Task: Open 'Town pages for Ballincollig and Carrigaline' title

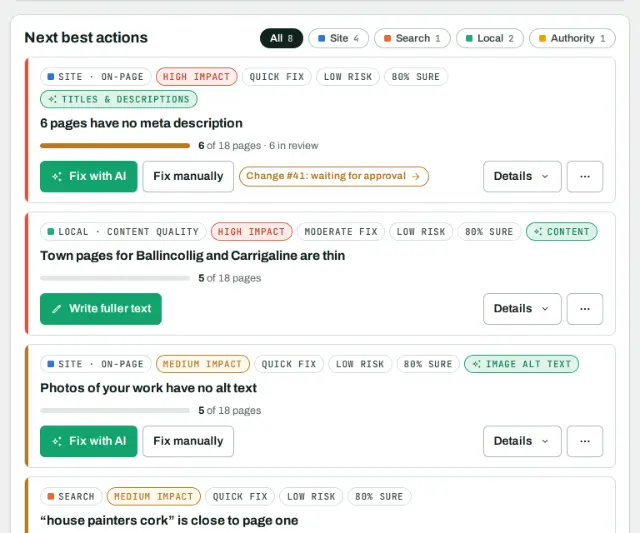Action: pos(192,256)
